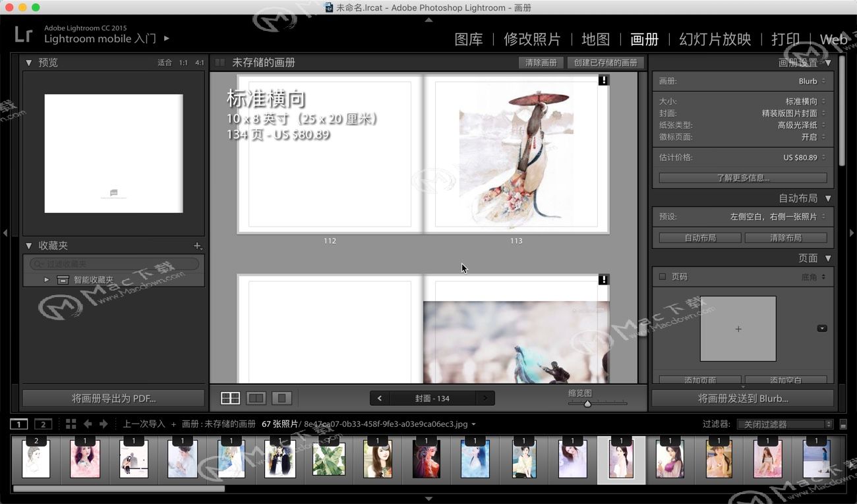Select the highlighted thumbnail in filmstrip
Viewport: 857px width, 504px height.
tap(621, 459)
